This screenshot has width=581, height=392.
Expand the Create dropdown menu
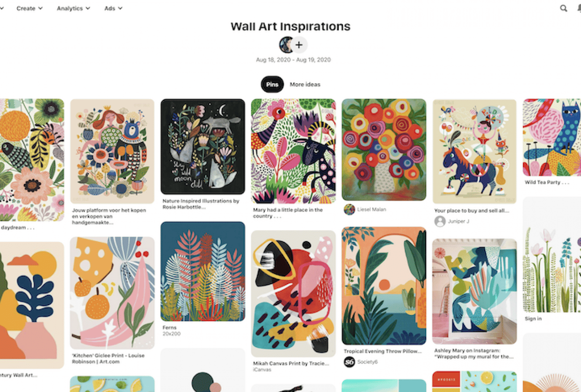tap(29, 8)
